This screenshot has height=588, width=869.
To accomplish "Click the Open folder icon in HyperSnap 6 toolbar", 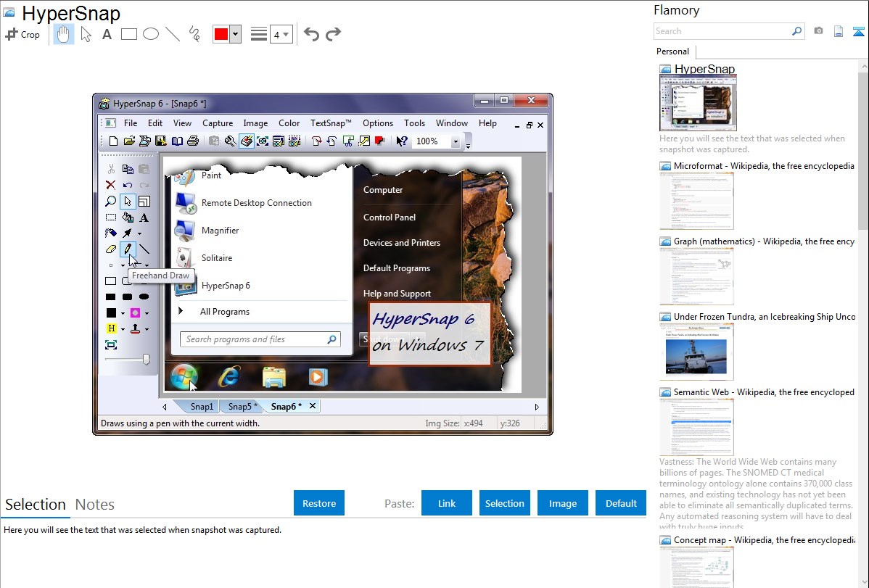I will pos(129,141).
